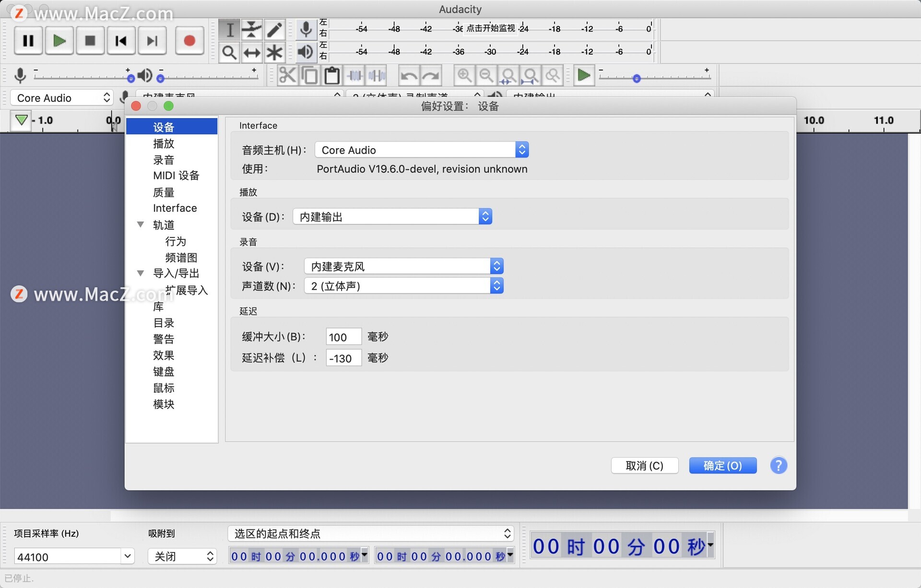Select 设备 in preferences sidebar
921x588 pixels.
coord(172,127)
